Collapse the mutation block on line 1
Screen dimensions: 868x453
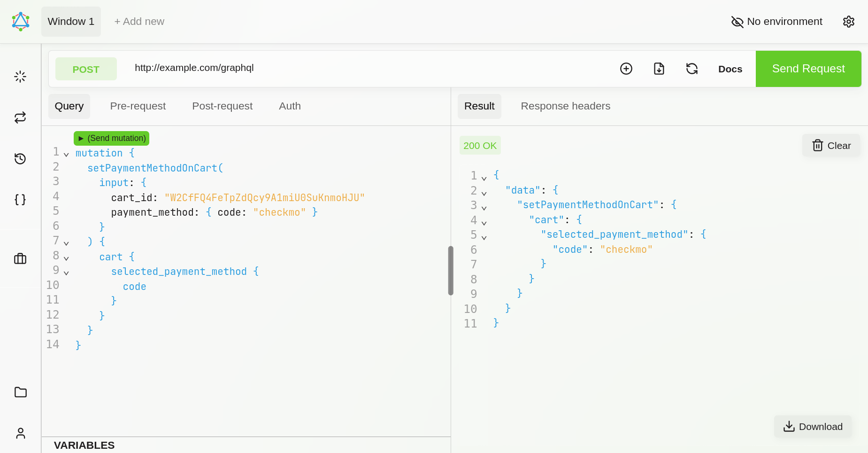66,155
